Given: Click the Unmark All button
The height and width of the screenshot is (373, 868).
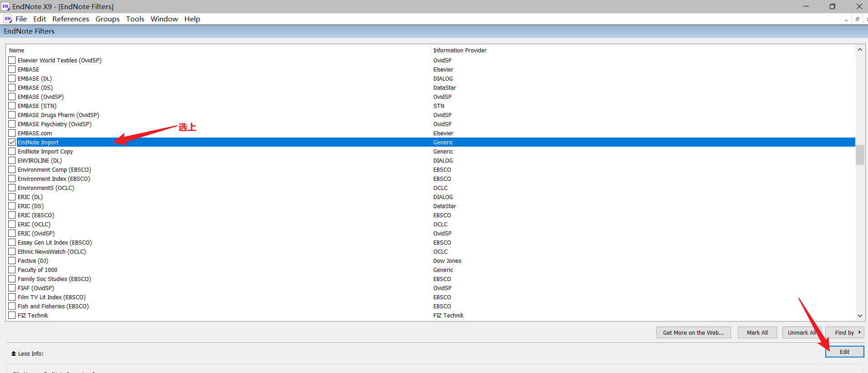Looking at the screenshot, I should pyautogui.click(x=802, y=332).
